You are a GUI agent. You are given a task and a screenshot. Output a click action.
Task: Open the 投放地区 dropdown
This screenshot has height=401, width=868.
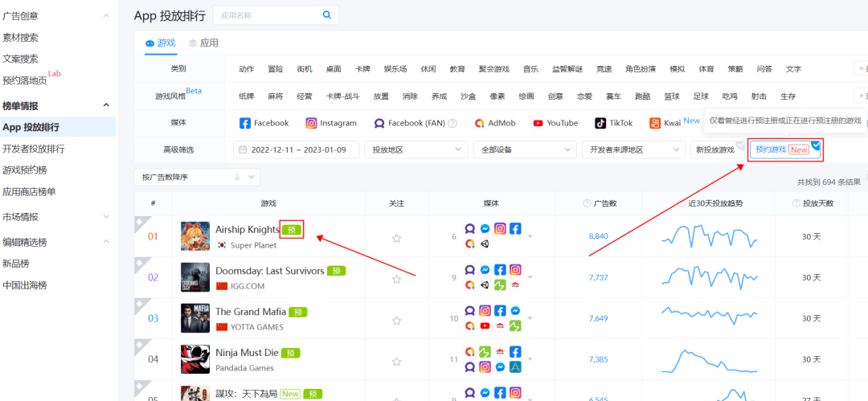(x=417, y=149)
